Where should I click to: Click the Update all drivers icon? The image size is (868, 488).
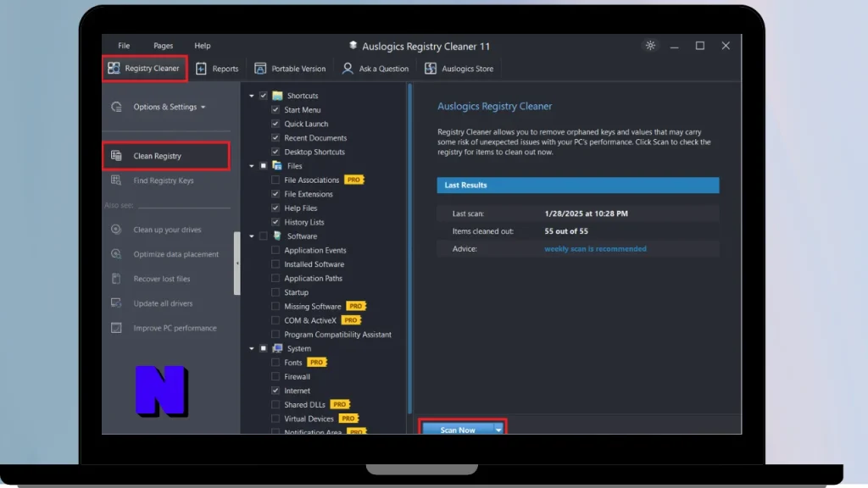click(x=116, y=303)
